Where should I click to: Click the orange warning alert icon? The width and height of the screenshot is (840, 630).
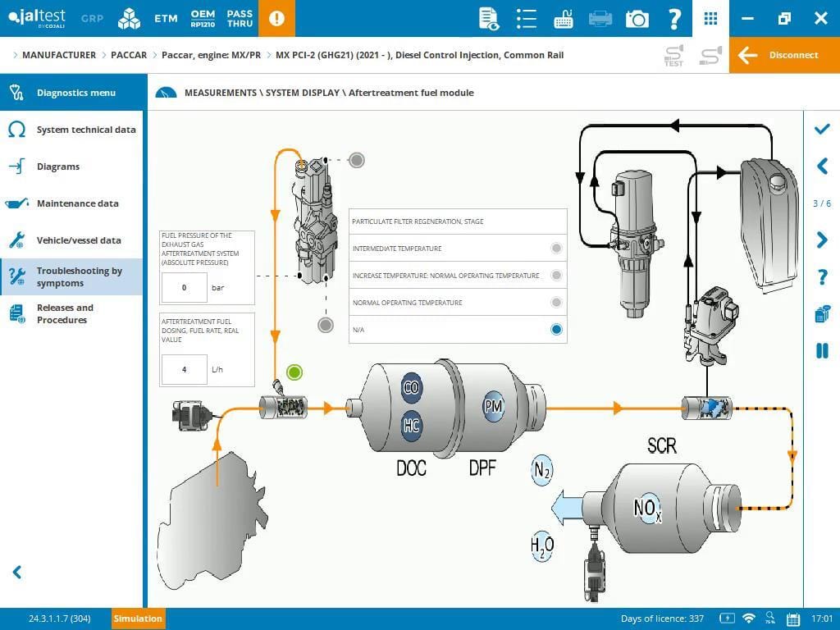point(276,18)
